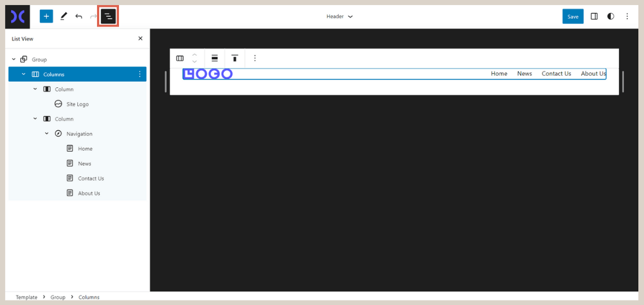Click Group in the bottom breadcrumb
644x305 pixels.
click(58, 297)
